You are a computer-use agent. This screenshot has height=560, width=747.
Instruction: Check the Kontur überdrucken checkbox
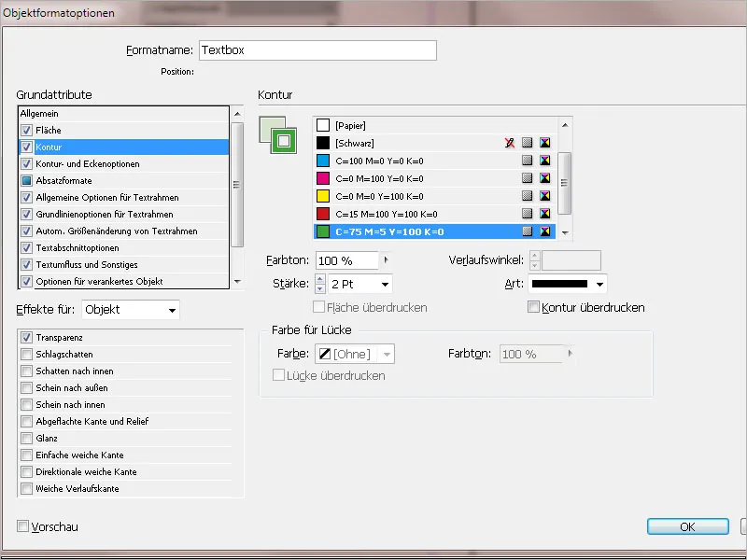pyautogui.click(x=533, y=307)
